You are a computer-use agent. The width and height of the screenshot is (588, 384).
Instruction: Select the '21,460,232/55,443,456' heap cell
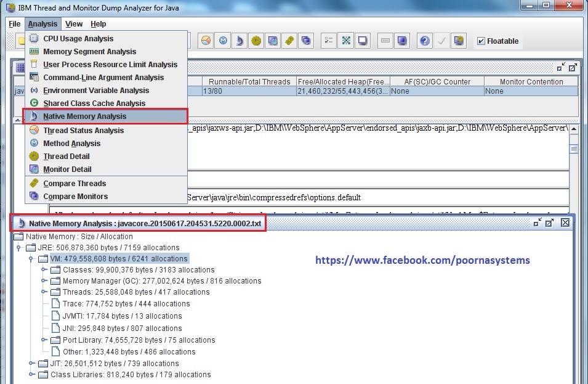[343, 91]
